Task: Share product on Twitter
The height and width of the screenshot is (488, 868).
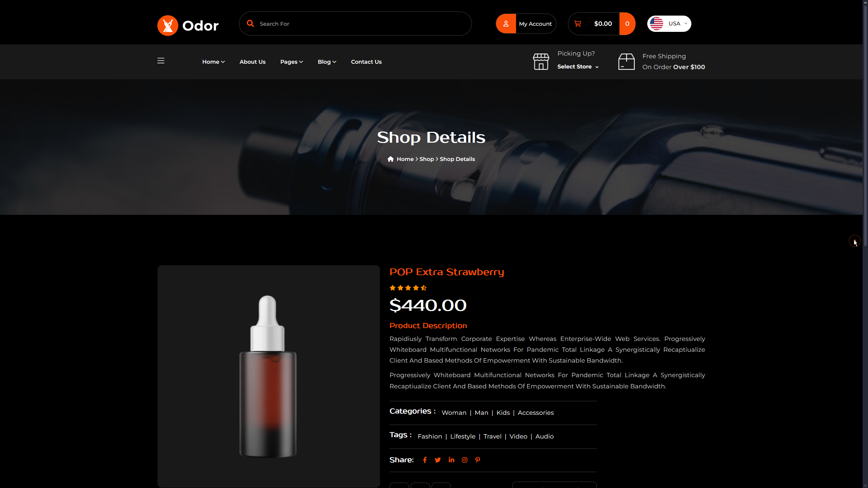Action: pos(438,460)
